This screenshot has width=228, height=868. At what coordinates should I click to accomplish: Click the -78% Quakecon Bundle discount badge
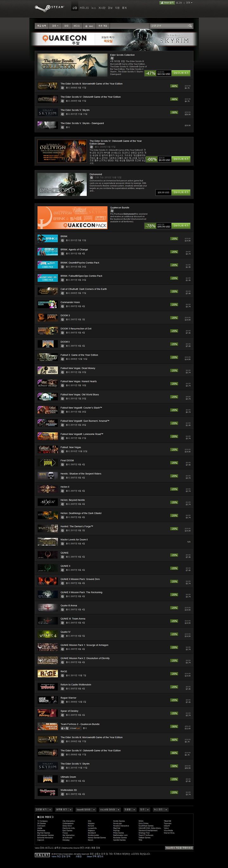[x=150, y=226]
